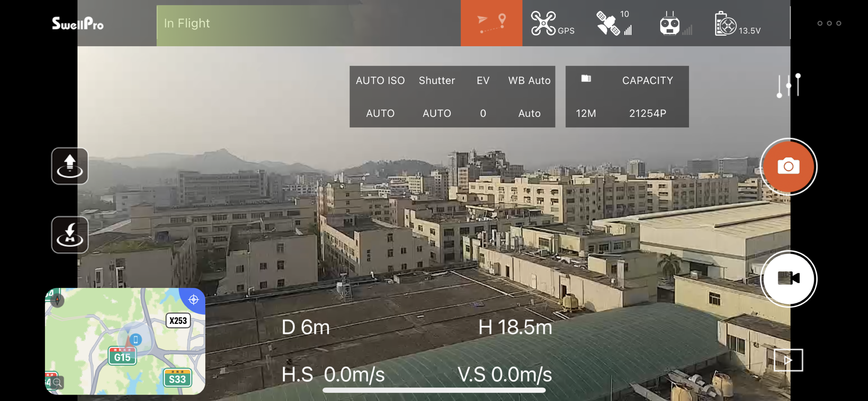Viewport: 868px width, 401px height.
Task: Tap the satellite count number 10
Action: click(624, 14)
